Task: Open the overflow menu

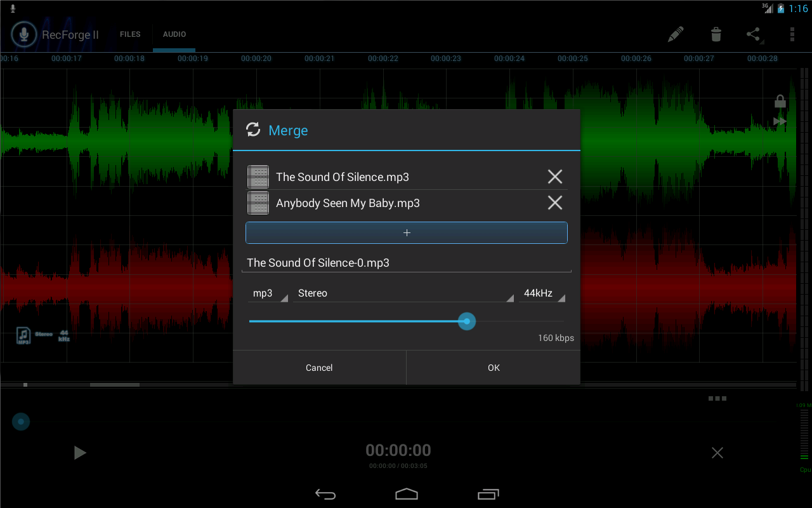Action: coord(791,34)
